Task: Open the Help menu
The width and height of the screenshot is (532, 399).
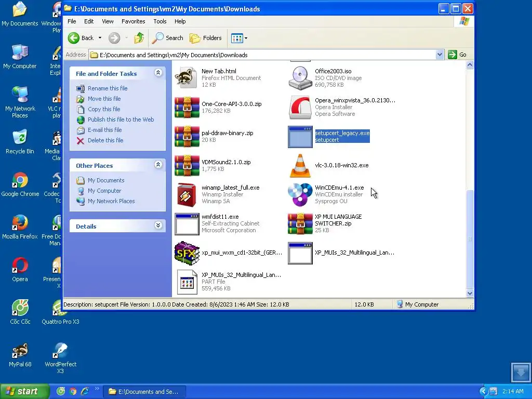Action: 180,21
